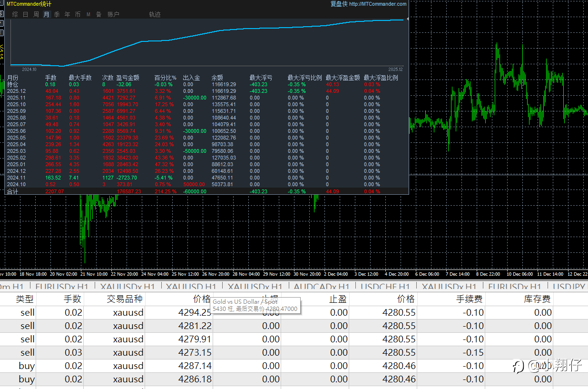
Task: Click the arrow marker at equity curve end
Action: coord(407,20)
